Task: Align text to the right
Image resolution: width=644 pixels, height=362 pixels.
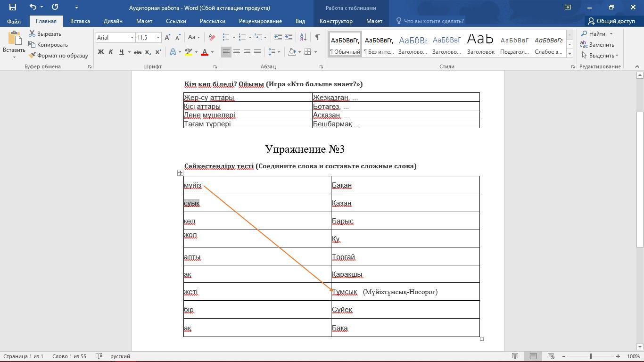Action: [x=247, y=52]
